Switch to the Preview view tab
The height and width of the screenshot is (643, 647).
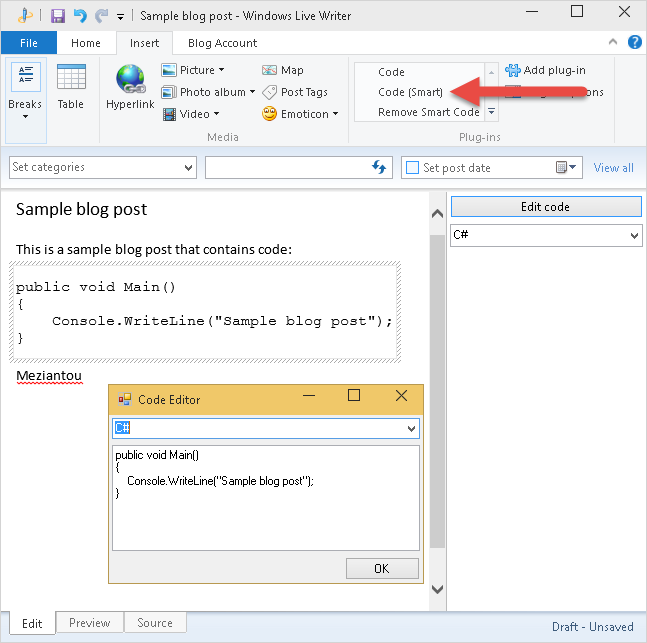[90, 622]
